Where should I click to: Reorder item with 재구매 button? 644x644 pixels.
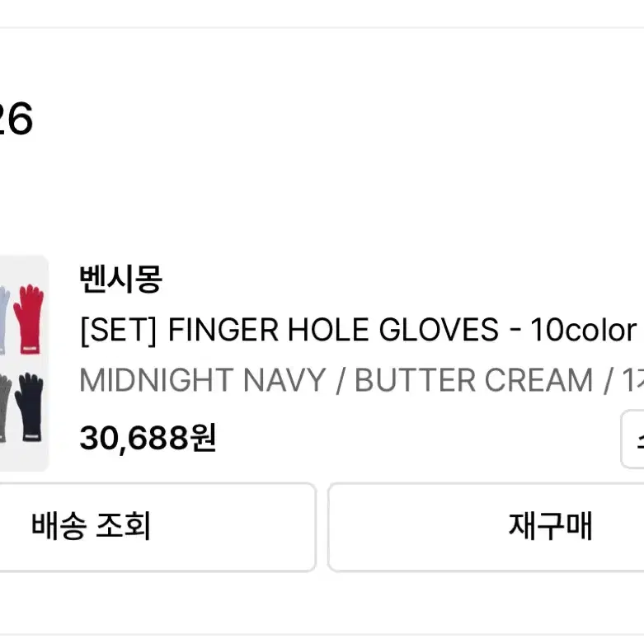tap(486, 527)
